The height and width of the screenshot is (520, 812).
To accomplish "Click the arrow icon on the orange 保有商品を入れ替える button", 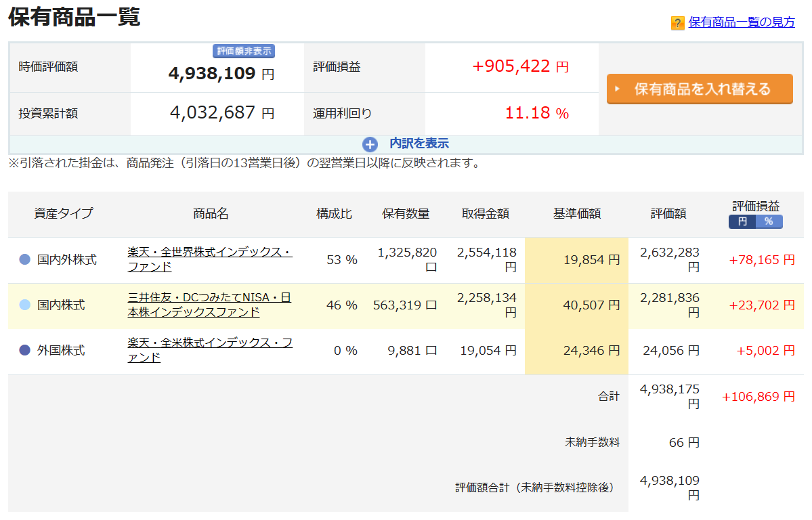I will (x=617, y=89).
